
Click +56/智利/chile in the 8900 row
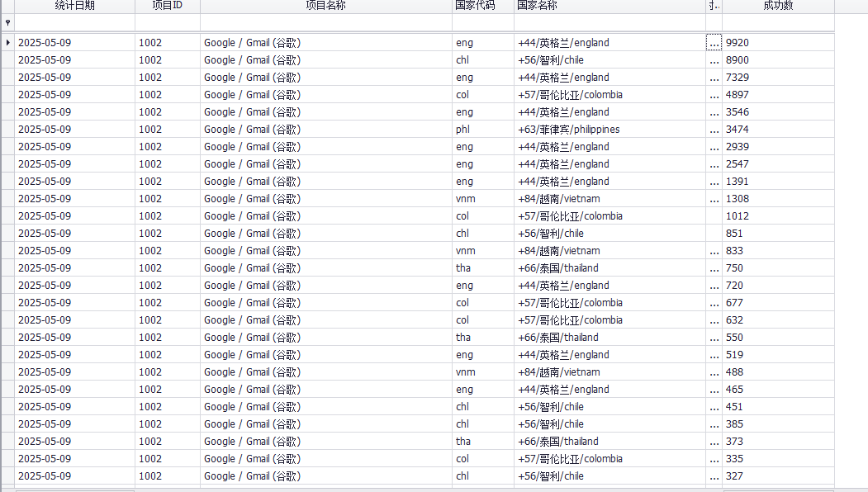pyautogui.click(x=609, y=59)
